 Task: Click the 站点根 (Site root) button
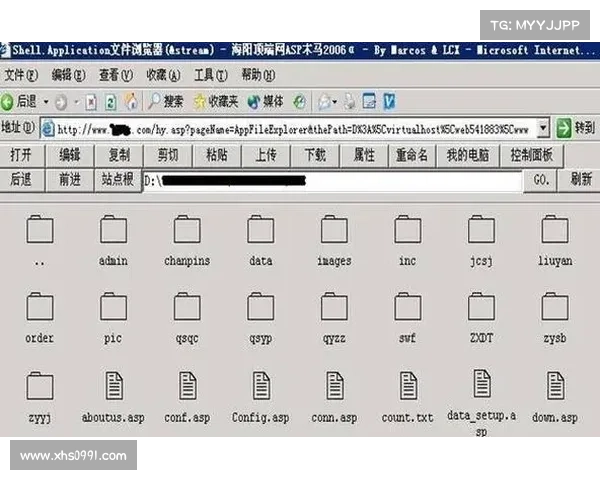(x=118, y=180)
